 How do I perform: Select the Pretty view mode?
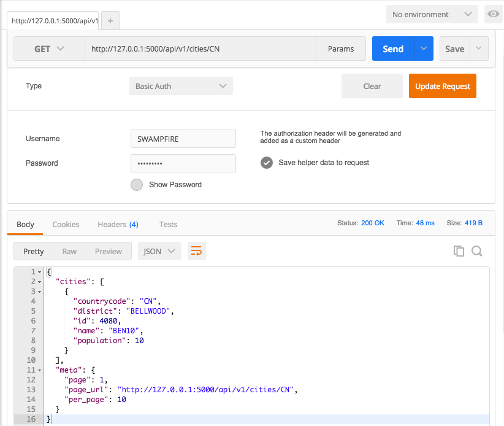(34, 251)
